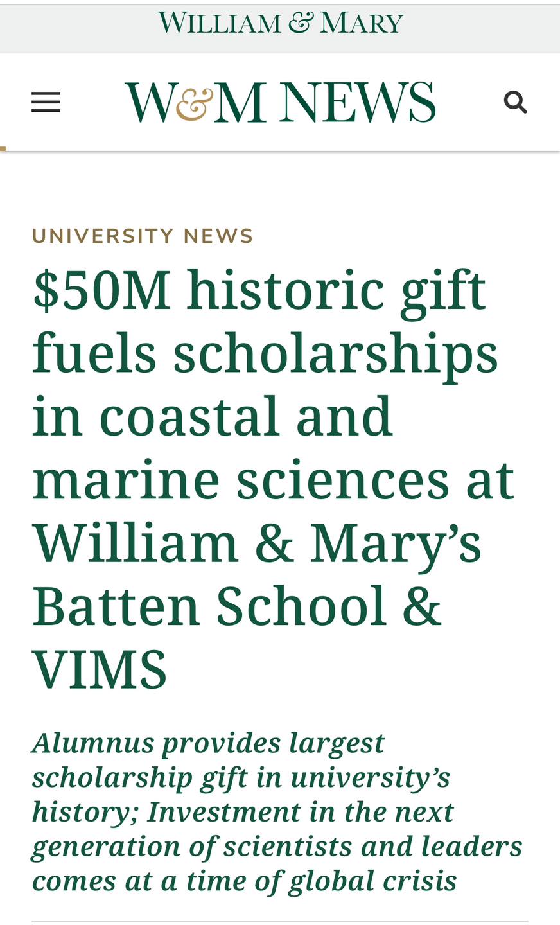Click the word "VIMS" in the headline
This screenshot has height=925, width=560.
tap(100, 669)
